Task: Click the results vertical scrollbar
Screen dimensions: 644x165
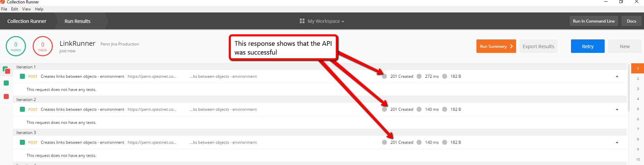Action: click(x=629, y=88)
